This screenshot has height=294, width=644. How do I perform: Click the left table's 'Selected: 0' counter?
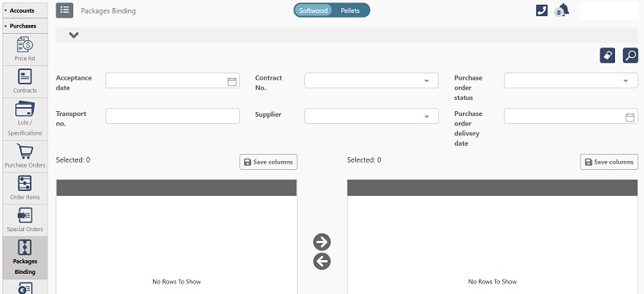pos(73,160)
